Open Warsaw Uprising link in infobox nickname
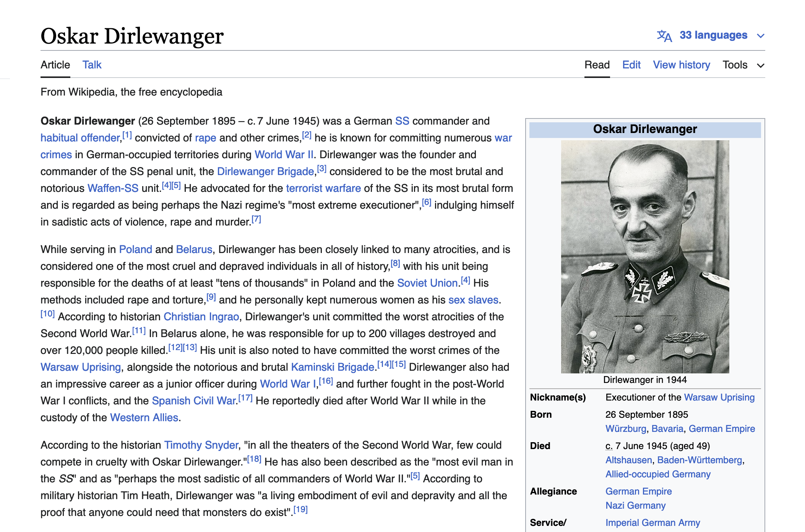The width and height of the screenshot is (805, 532). pyautogui.click(x=719, y=397)
